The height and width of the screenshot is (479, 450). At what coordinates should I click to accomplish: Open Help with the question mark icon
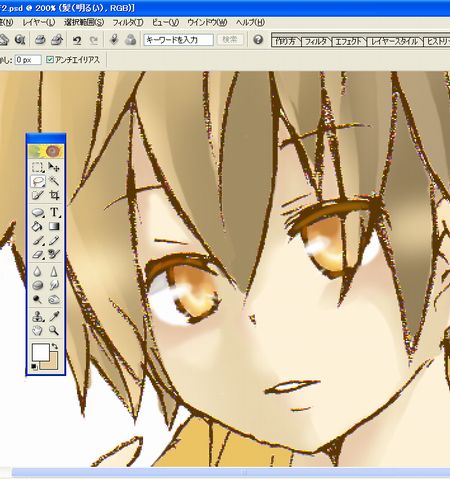[x=258, y=40]
